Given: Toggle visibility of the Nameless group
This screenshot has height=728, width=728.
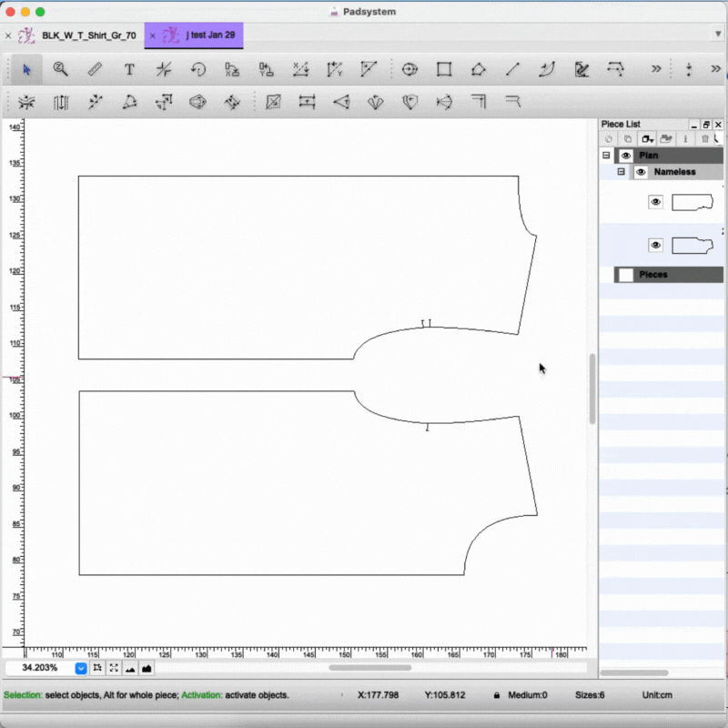Looking at the screenshot, I should 641,172.
